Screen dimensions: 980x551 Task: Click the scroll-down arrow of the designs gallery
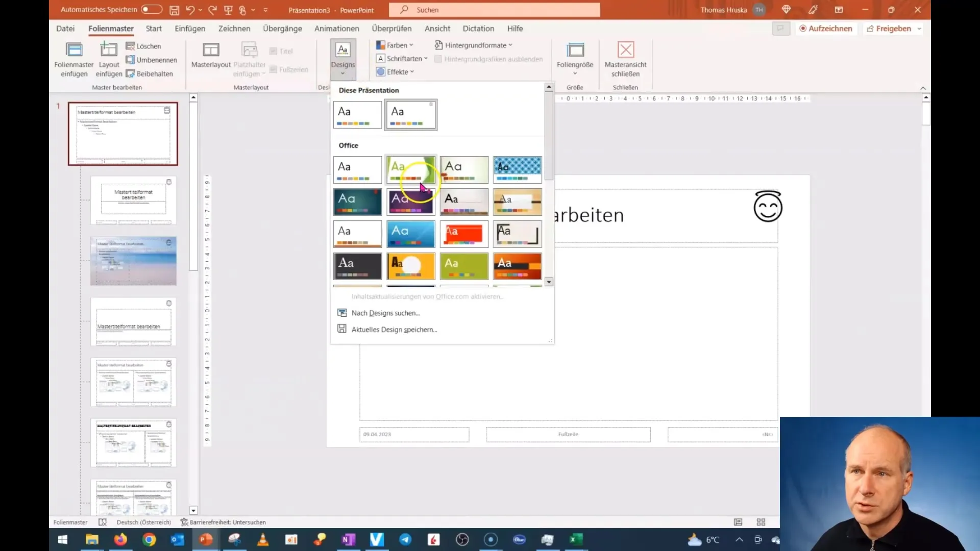coord(549,282)
